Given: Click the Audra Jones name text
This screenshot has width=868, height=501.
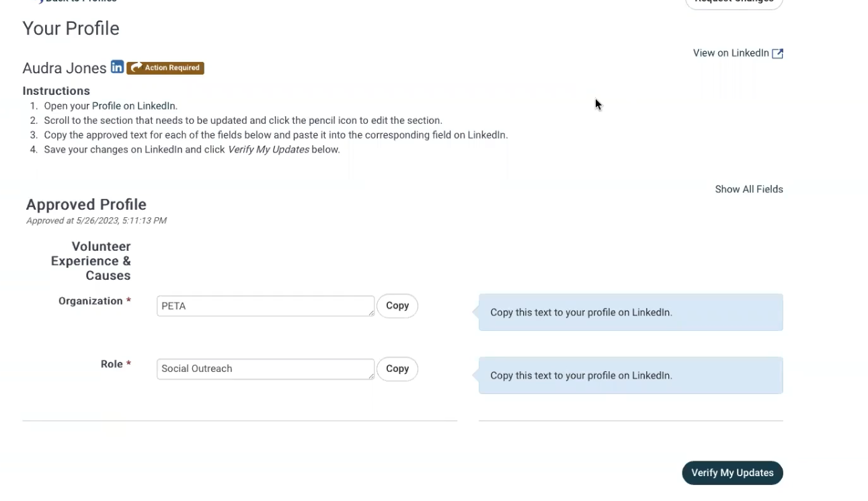Looking at the screenshot, I should click(x=64, y=68).
